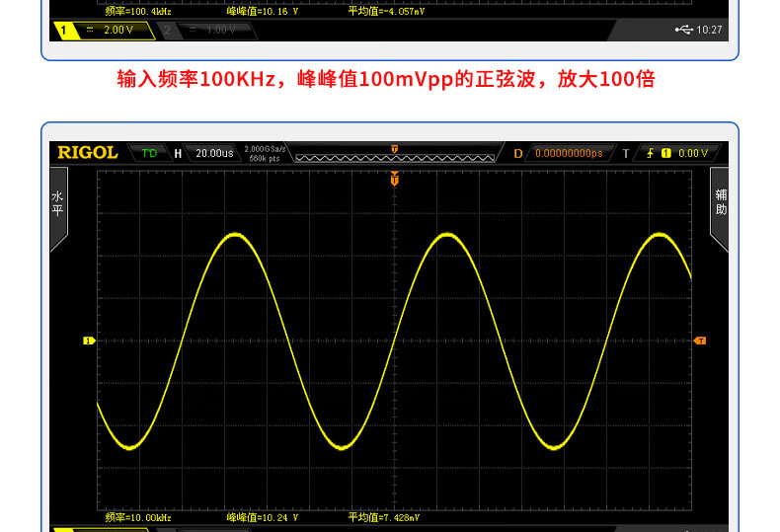Click the 峰峰值=10.24 V measurement
Viewport: 780px width, 532px height.
tap(262, 517)
